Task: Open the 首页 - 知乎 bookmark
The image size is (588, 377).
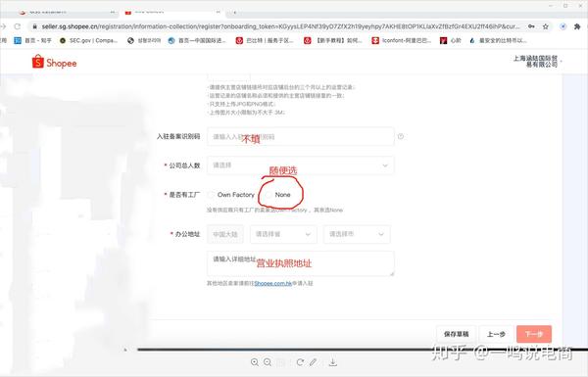Action: click(32, 40)
